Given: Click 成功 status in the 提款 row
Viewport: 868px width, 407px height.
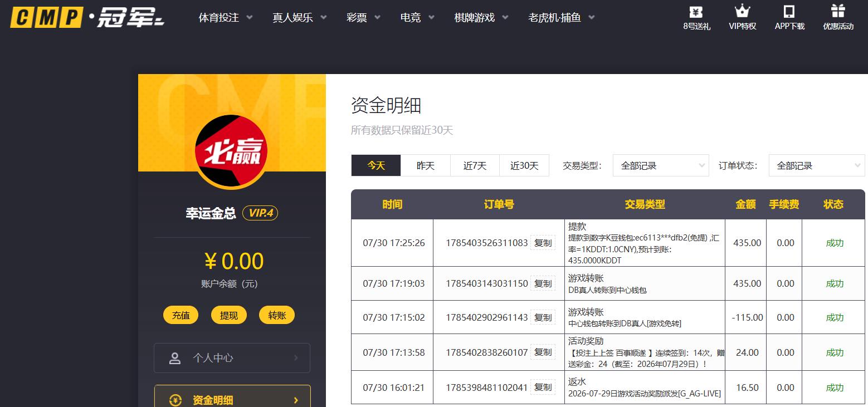Looking at the screenshot, I should [835, 243].
